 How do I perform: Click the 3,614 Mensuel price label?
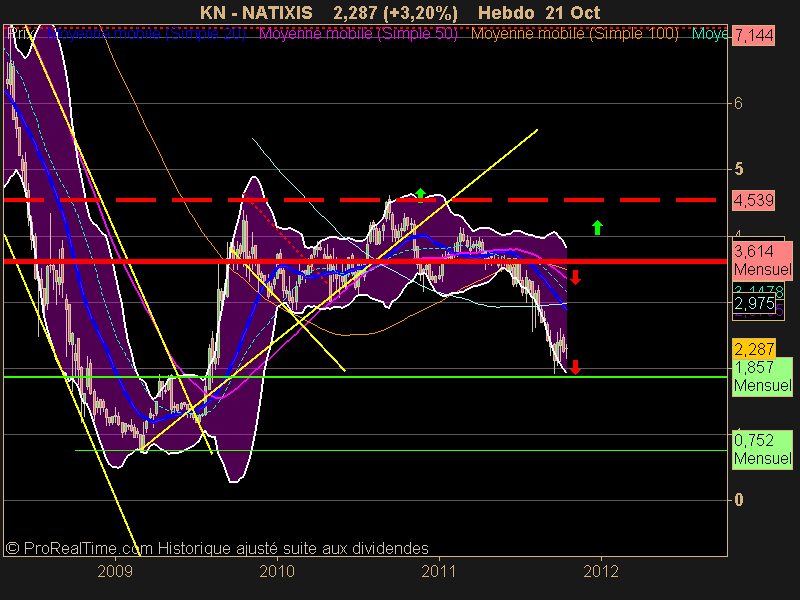tap(762, 260)
